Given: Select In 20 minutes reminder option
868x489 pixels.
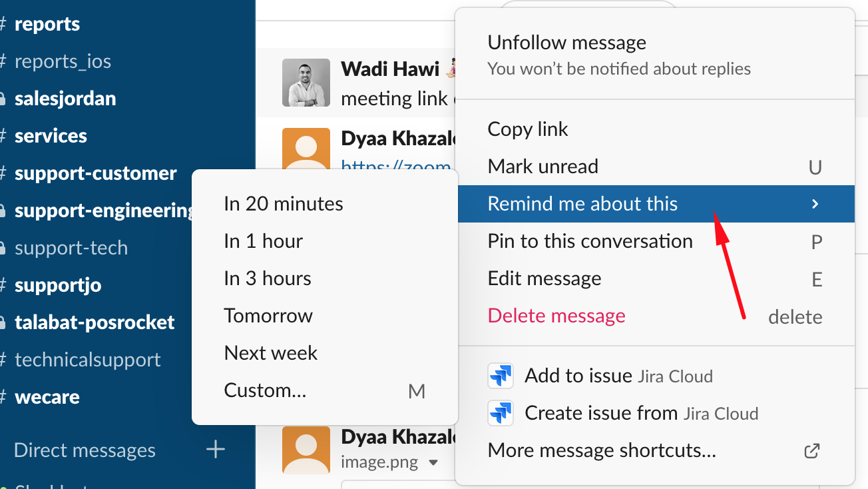Looking at the screenshot, I should (284, 204).
